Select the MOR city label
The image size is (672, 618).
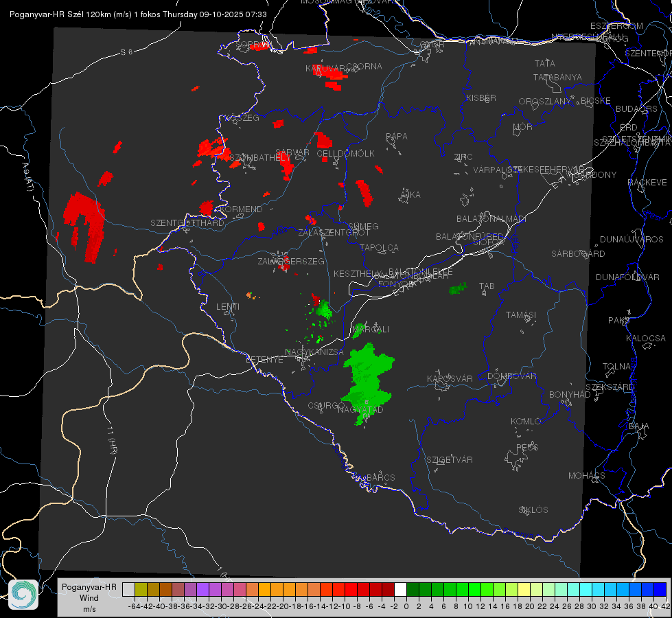point(523,126)
